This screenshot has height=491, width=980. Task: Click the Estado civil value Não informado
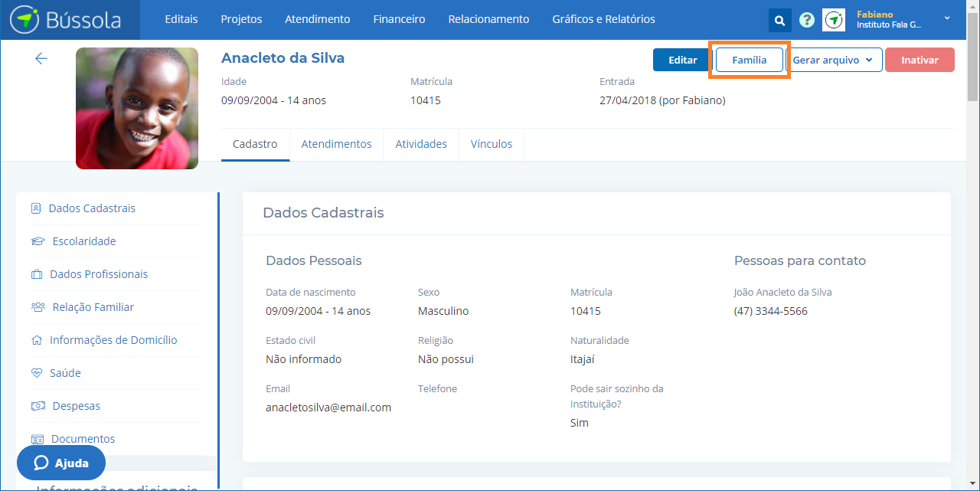tap(304, 359)
